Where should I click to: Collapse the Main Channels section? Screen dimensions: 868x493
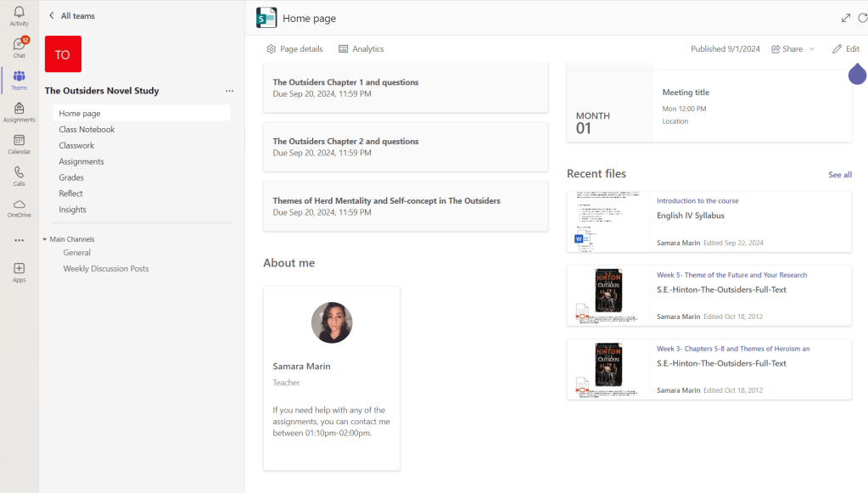pyautogui.click(x=45, y=239)
